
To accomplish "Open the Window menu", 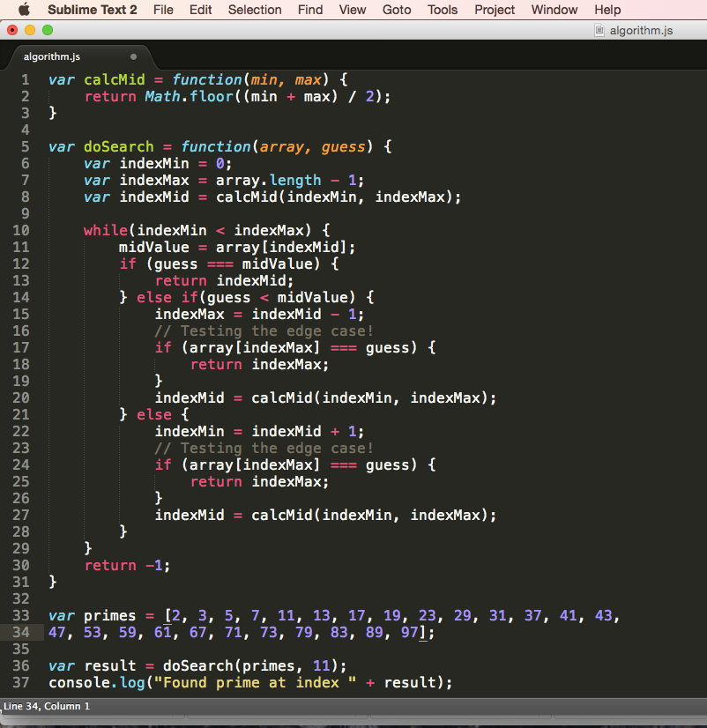I will tap(554, 10).
